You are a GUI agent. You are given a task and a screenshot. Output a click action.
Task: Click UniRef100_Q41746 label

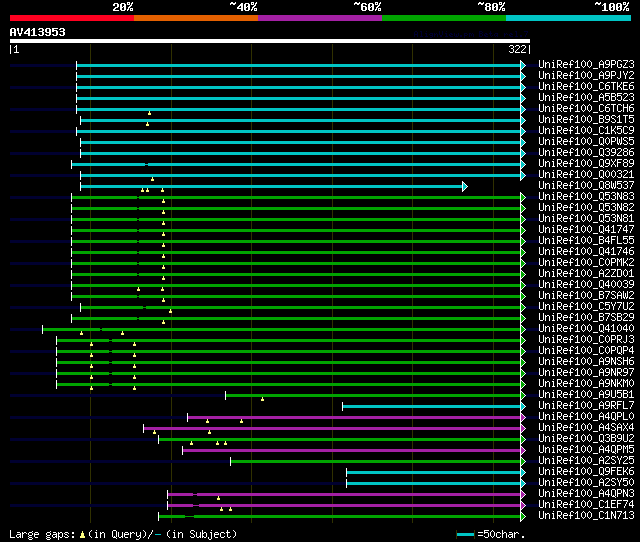tap(586, 252)
